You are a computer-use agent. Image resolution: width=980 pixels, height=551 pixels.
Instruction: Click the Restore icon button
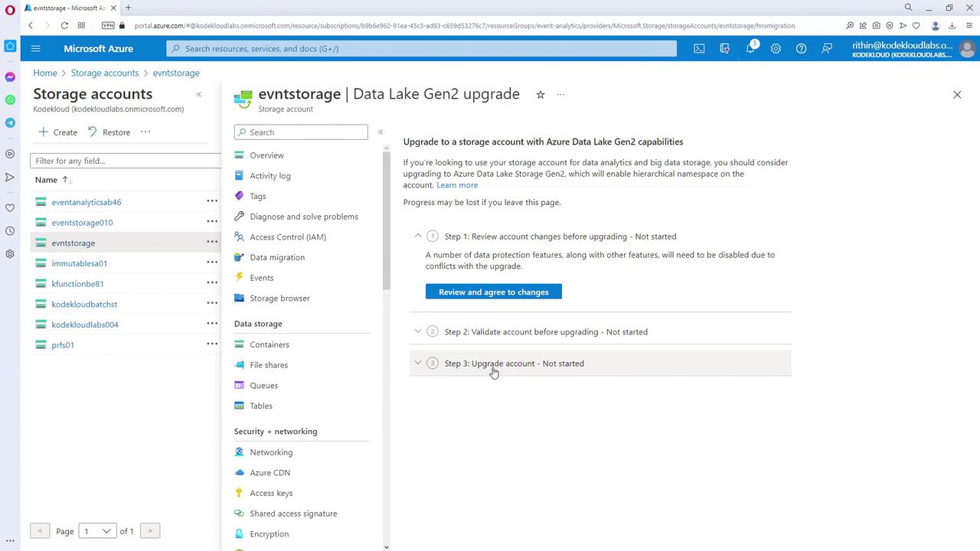pyautogui.click(x=109, y=132)
